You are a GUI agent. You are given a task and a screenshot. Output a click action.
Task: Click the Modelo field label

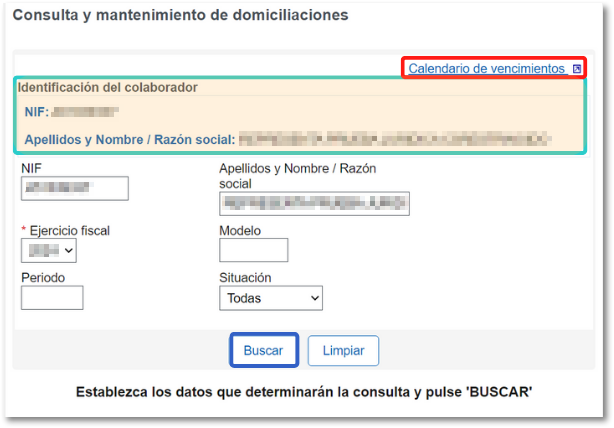(240, 231)
